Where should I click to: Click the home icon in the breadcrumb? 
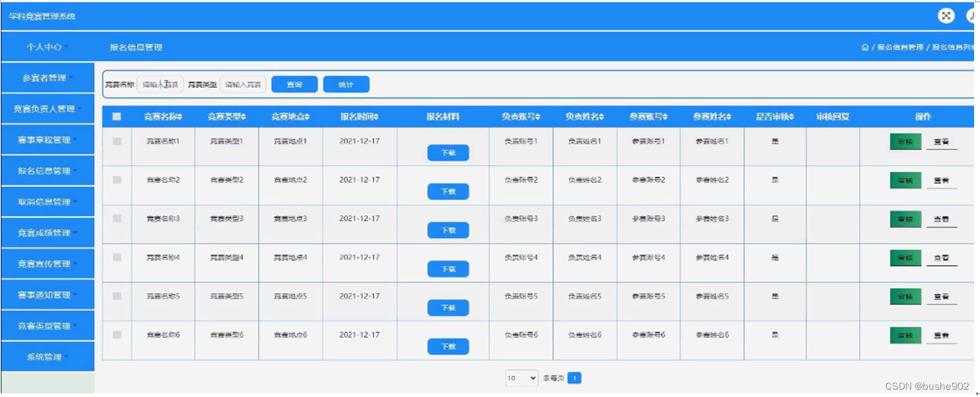(x=865, y=47)
